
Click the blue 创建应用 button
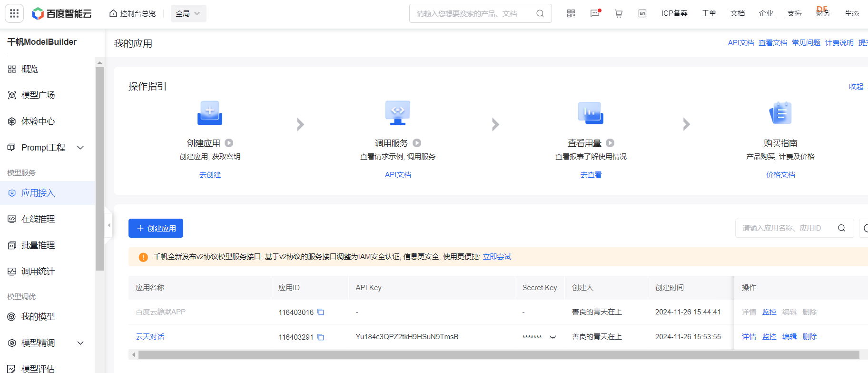click(156, 228)
